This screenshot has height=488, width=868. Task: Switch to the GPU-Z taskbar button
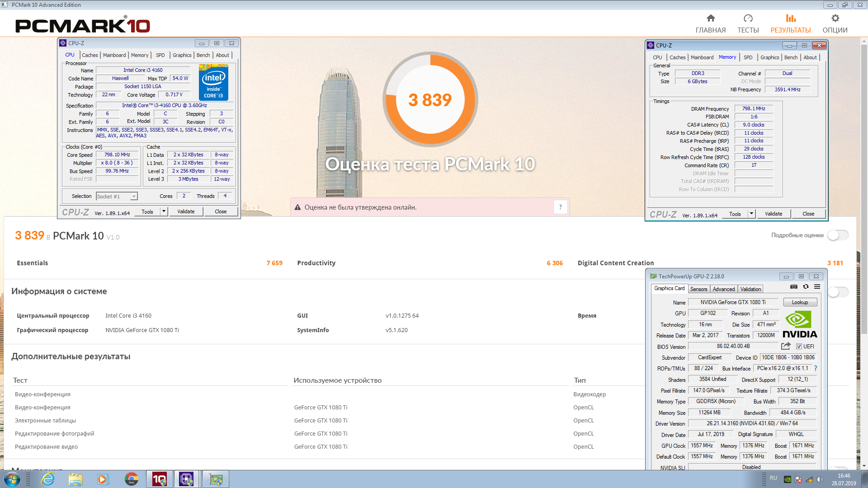(216, 479)
